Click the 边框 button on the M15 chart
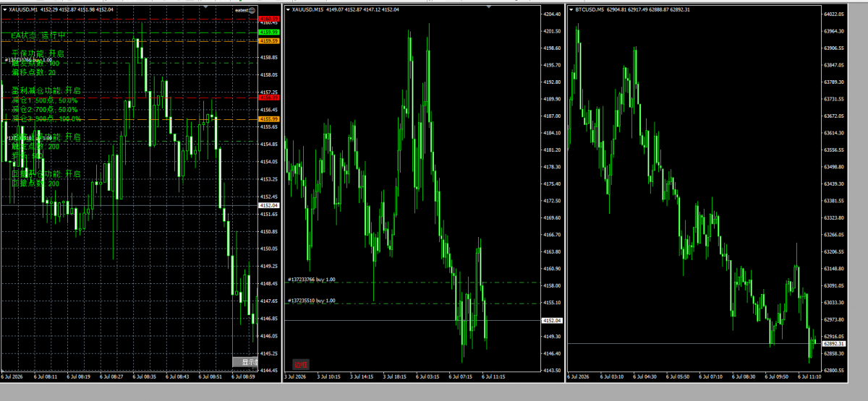The width and height of the screenshot is (868, 401). [301, 364]
